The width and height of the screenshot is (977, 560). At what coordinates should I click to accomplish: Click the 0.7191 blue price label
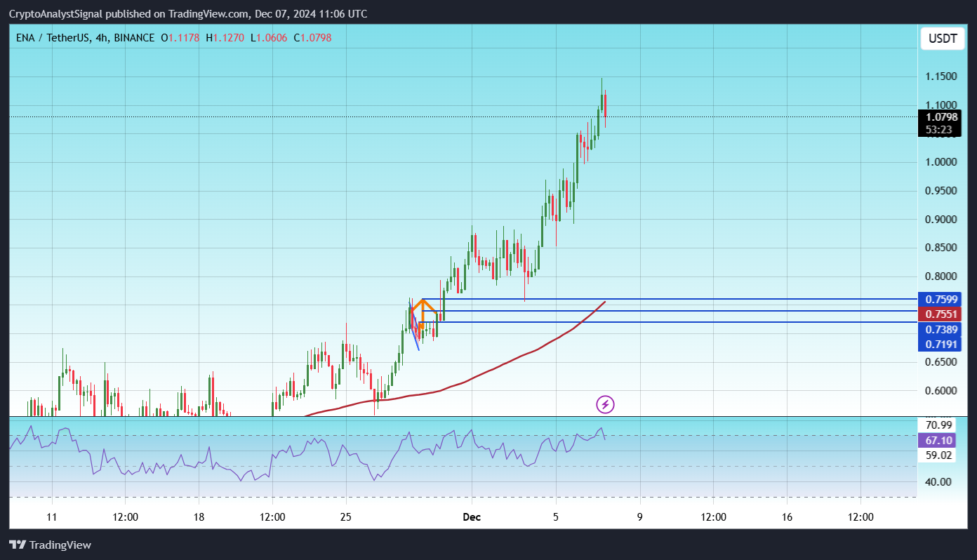click(941, 344)
